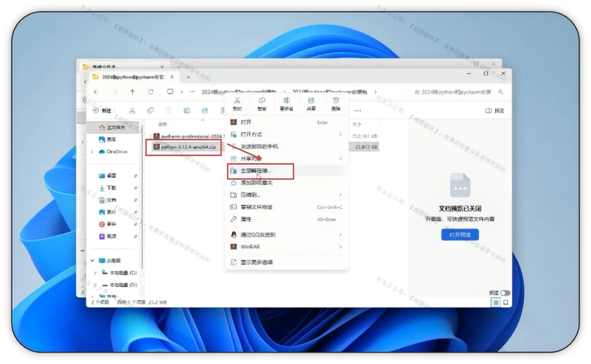Select python-3.12.4-amd64.zip file

(x=185, y=147)
